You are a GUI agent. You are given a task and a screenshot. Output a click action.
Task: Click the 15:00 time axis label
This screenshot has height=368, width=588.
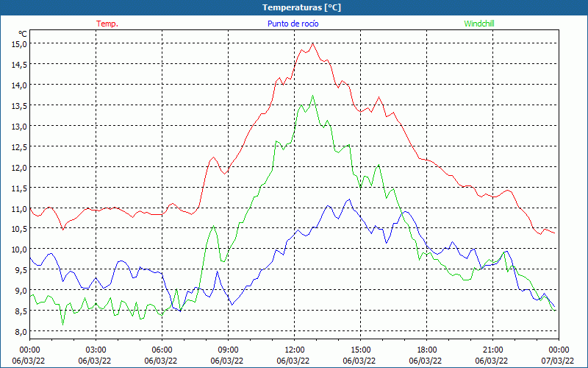click(x=360, y=350)
